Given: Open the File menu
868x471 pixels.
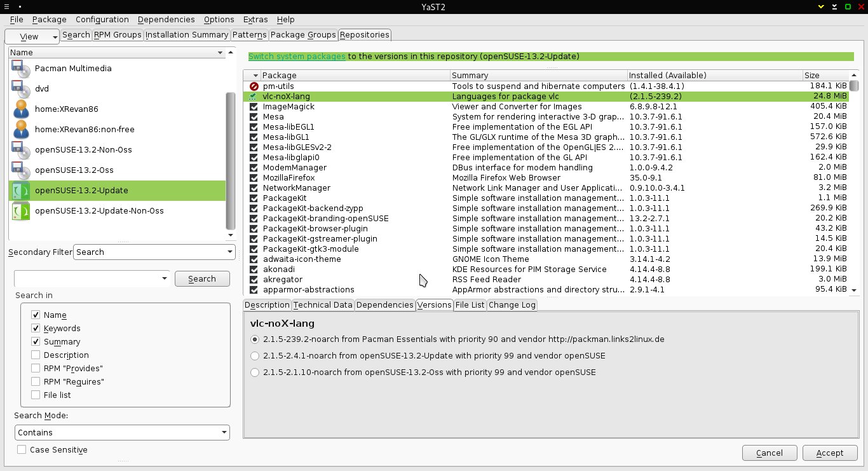Looking at the screenshot, I should pos(17,20).
